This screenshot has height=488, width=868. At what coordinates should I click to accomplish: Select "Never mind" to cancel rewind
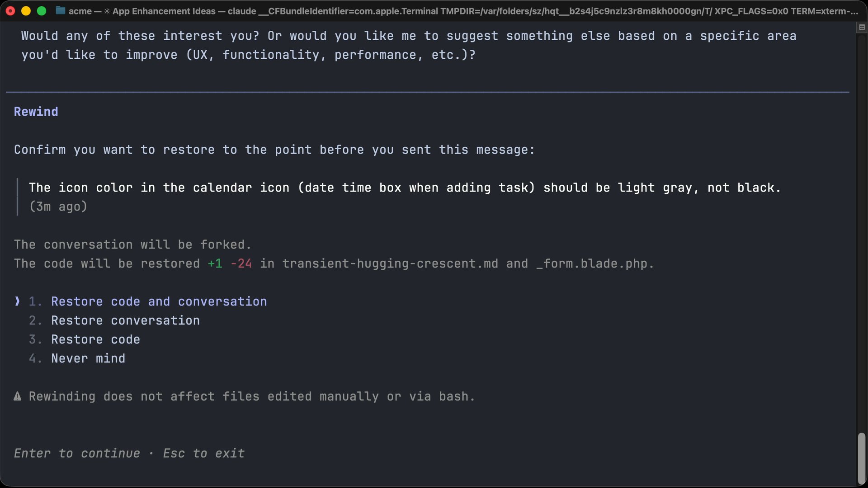88,358
